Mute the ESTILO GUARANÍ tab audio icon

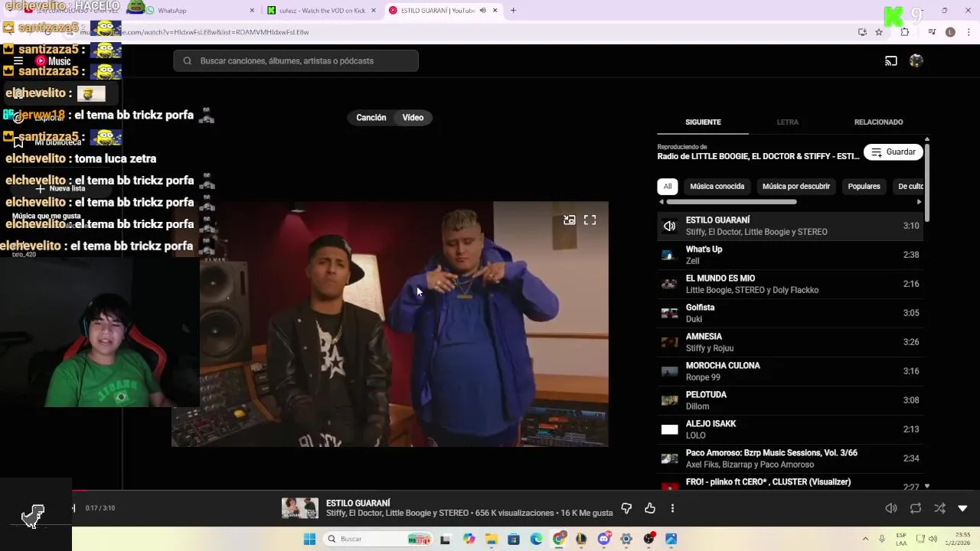482,11
